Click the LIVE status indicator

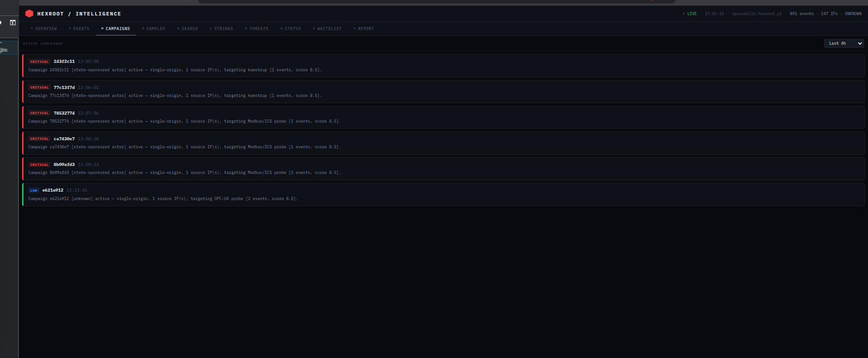(x=690, y=14)
